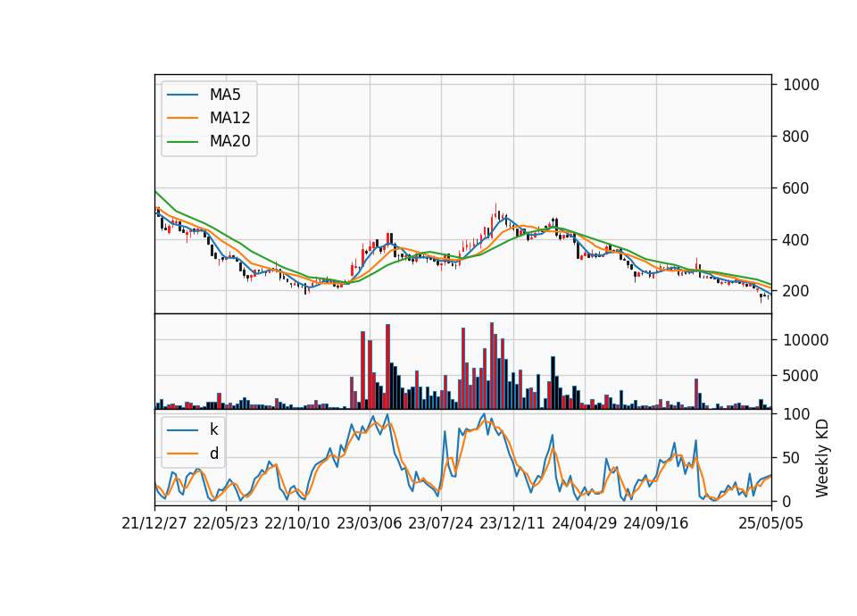Click the orange d legend line sample

pyautogui.click(x=182, y=454)
